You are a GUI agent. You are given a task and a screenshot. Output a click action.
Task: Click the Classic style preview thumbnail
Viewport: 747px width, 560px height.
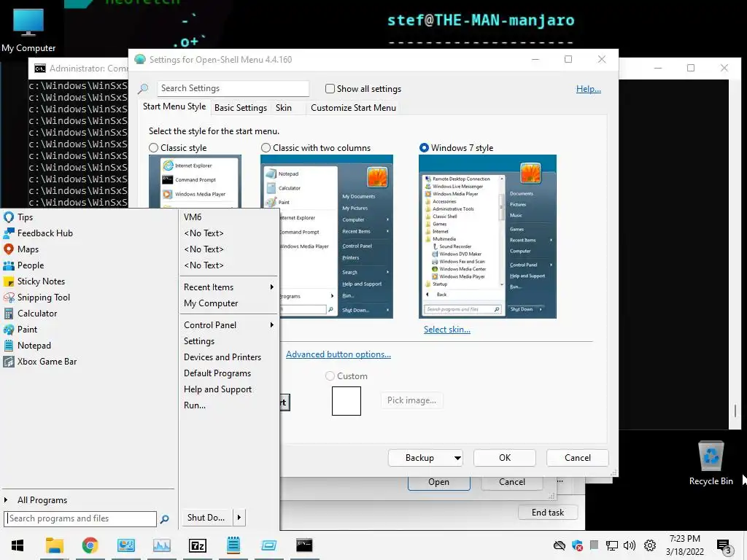tap(195, 182)
